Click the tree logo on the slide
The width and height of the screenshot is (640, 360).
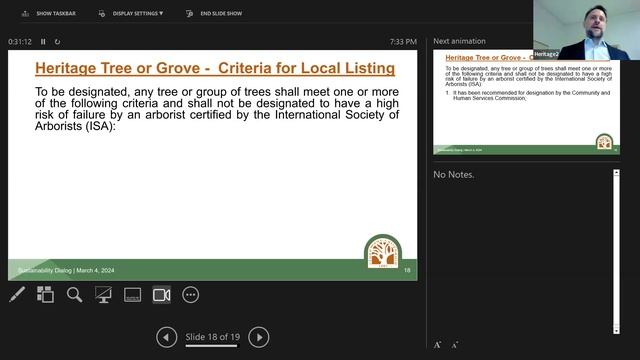383,252
